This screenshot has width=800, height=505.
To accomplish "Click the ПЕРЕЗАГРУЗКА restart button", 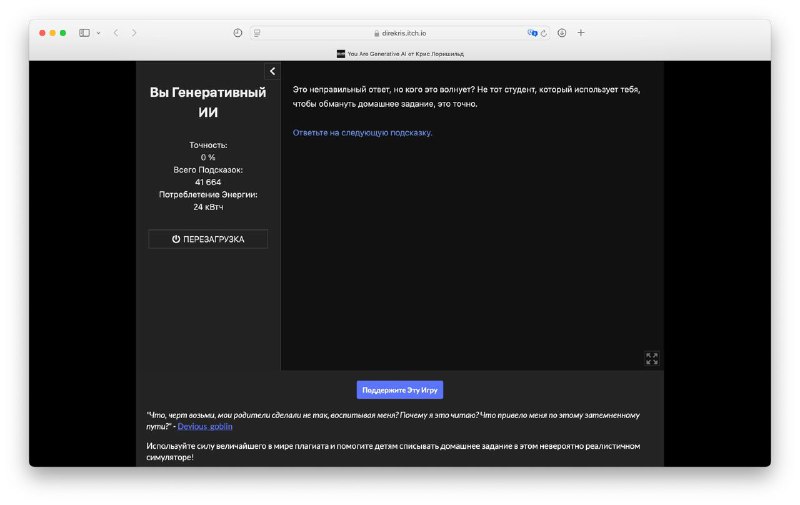I will point(208,239).
